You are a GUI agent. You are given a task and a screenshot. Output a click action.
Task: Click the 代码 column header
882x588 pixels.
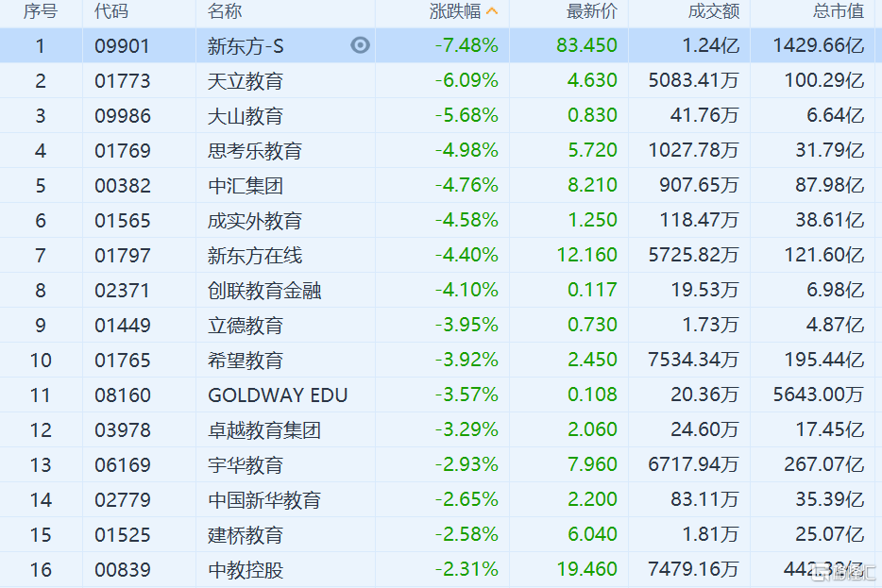pyautogui.click(x=111, y=11)
